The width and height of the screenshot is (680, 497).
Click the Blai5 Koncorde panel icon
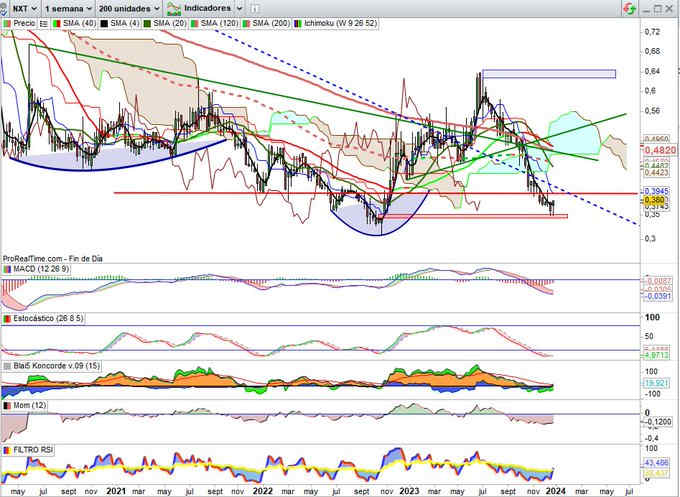coord(7,366)
